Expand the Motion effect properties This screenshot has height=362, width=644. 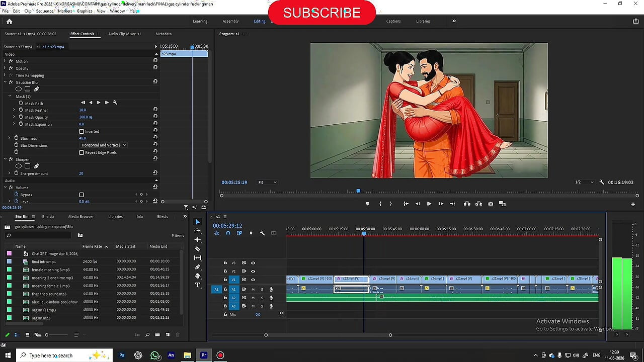pos(5,61)
